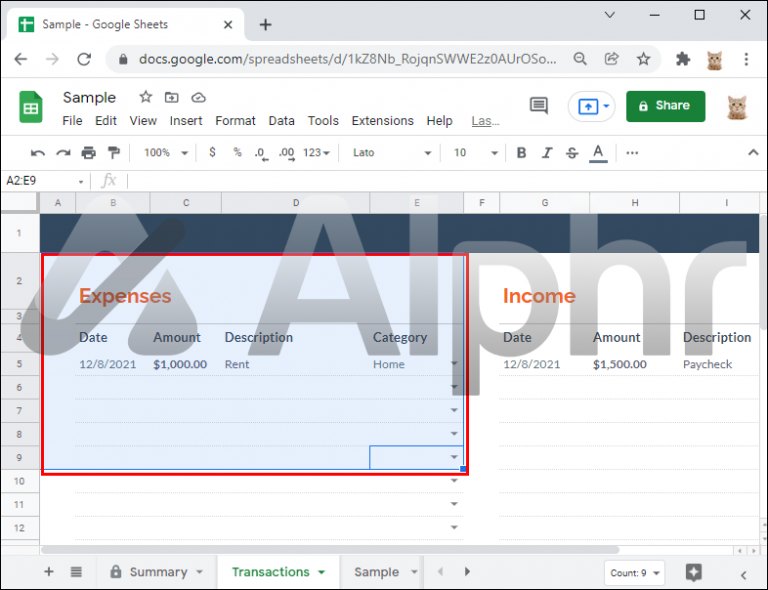Click the Name box showing A2:E9
Screen dimensions: 768x590
[x=44, y=181]
